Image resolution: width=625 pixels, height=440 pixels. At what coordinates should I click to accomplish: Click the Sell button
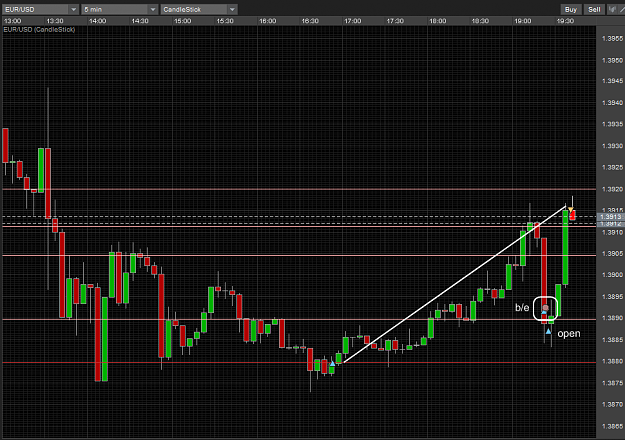(x=594, y=9)
